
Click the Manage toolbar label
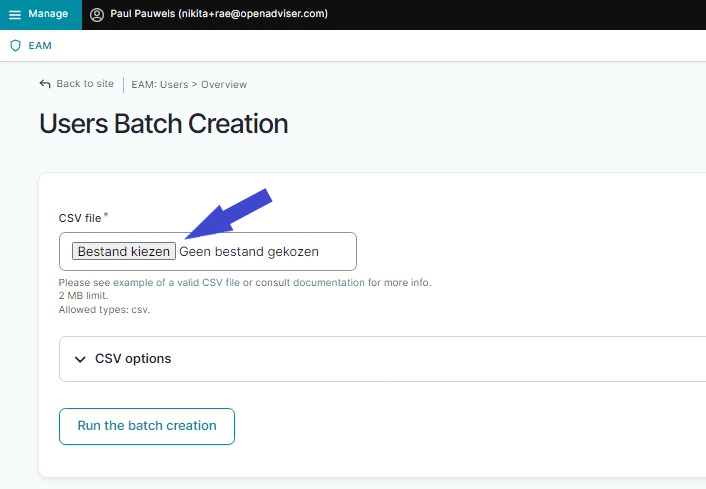pyautogui.click(x=48, y=14)
